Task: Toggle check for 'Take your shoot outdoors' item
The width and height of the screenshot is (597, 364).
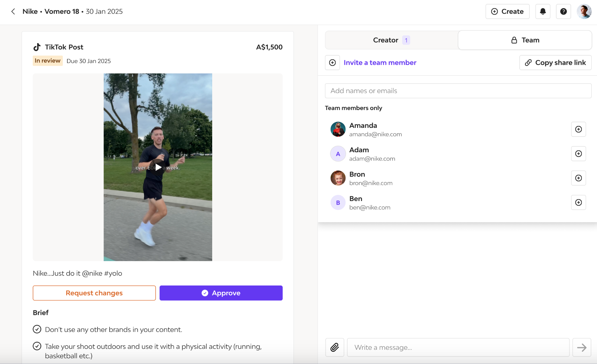Action: [x=37, y=346]
